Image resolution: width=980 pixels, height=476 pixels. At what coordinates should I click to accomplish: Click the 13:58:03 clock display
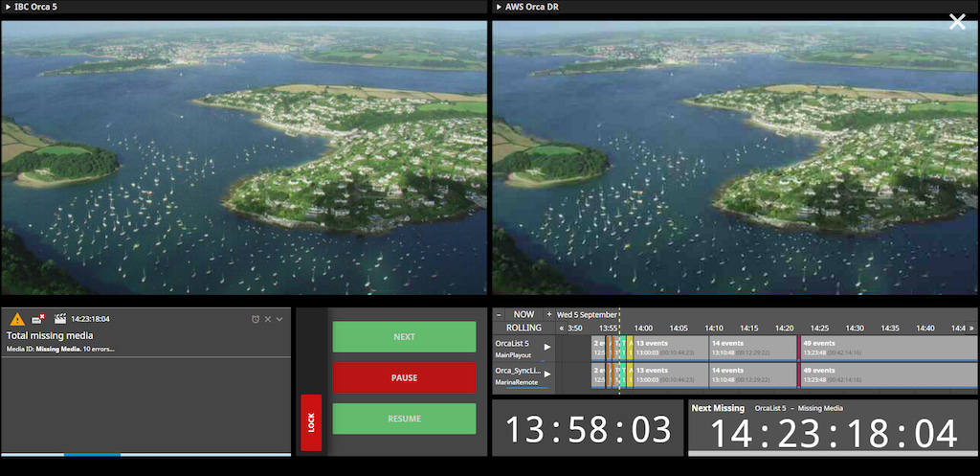point(588,429)
